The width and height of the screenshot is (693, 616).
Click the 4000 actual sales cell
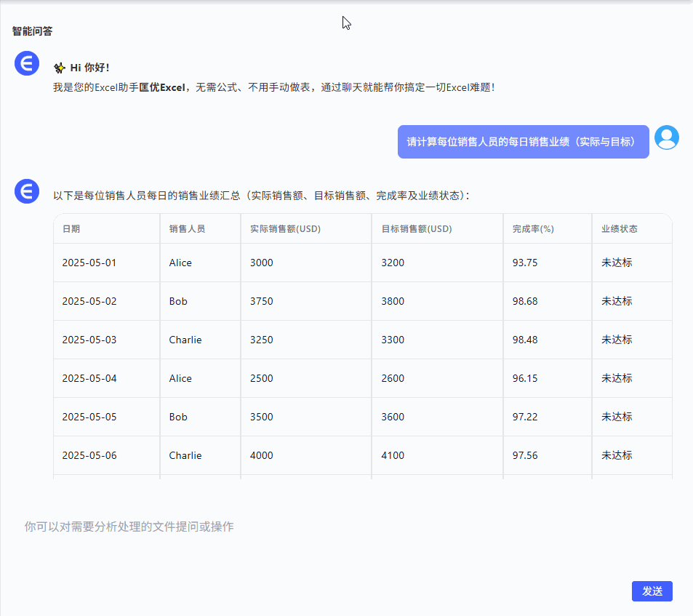261,455
